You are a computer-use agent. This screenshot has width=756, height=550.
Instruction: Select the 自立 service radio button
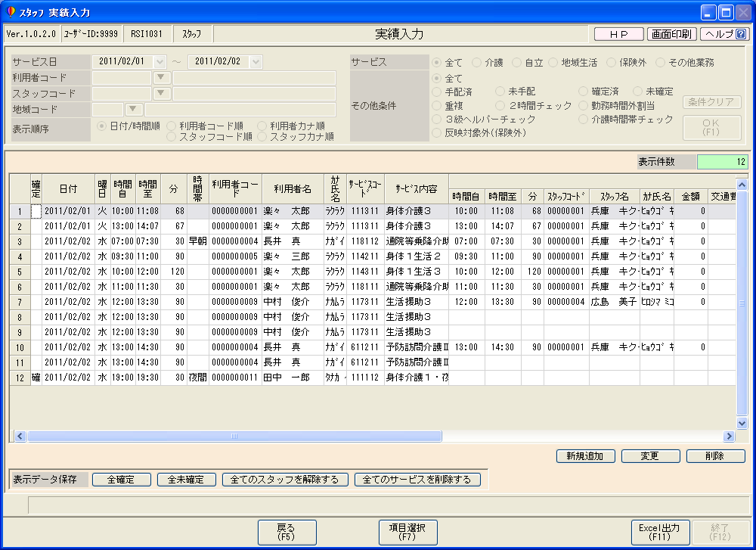516,62
